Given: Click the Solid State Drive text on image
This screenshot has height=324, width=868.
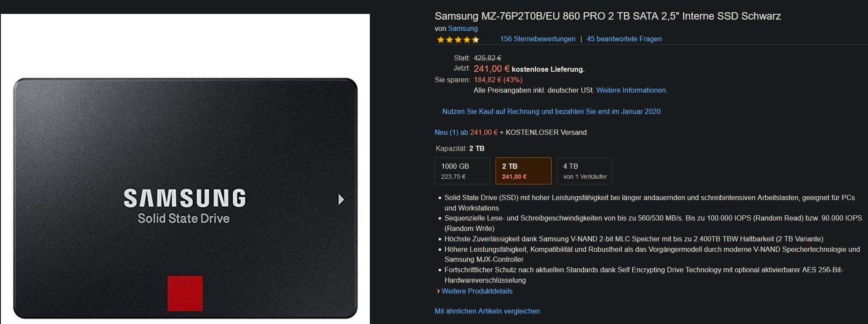Looking at the screenshot, I should click(x=184, y=218).
